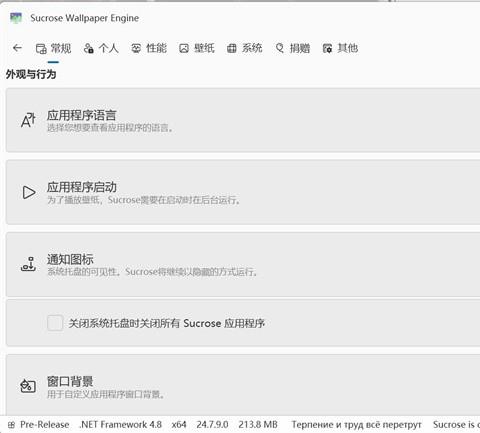Click the Pre-Release status bar icon

(x=11, y=425)
